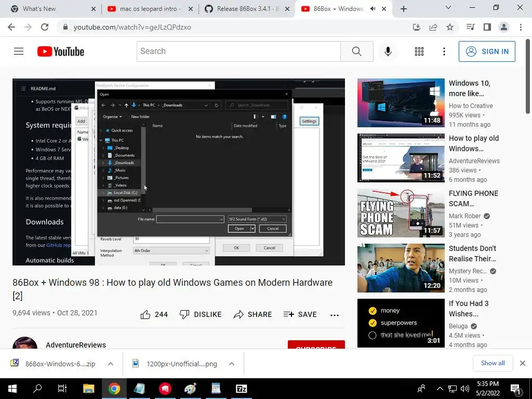Open the How to play old Windows thumbnail
The width and height of the screenshot is (532, 399).
[x=401, y=158]
